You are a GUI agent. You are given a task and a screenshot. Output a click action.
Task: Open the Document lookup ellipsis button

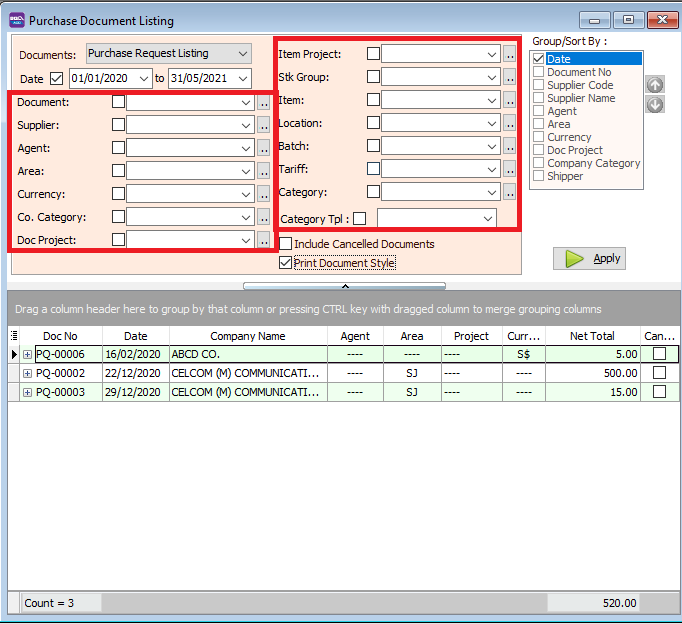(263, 102)
